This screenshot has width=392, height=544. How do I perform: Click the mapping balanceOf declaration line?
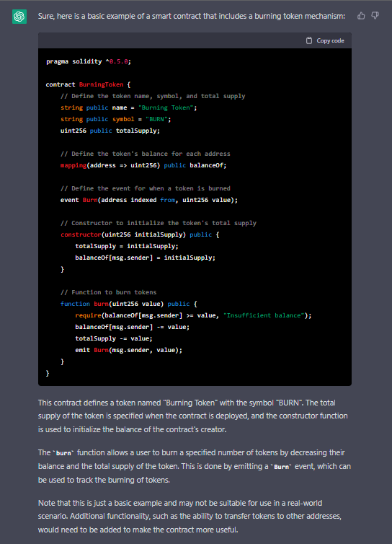143,165
